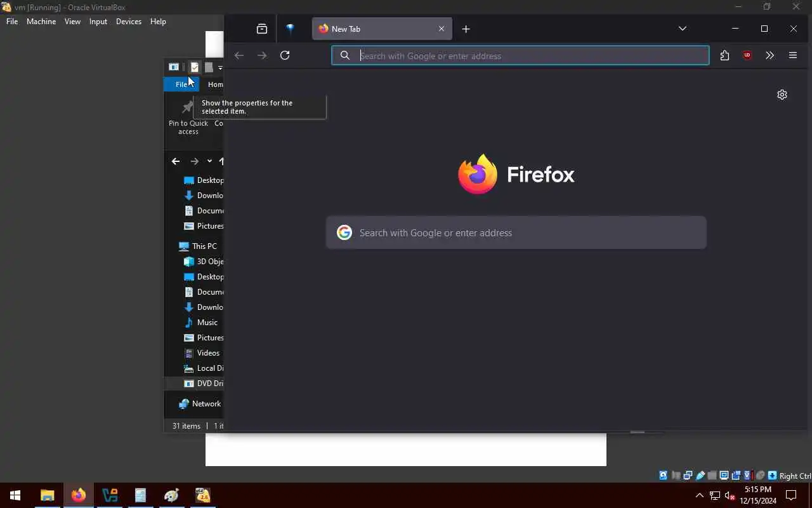Open VirtualBox File menu
This screenshot has height=508, width=812.
[x=12, y=21]
